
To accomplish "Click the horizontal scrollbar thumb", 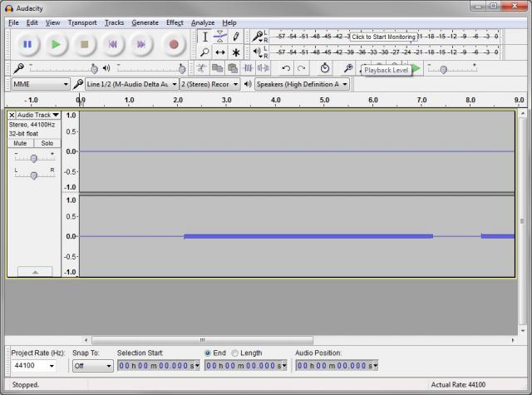I will pos(203,339).
